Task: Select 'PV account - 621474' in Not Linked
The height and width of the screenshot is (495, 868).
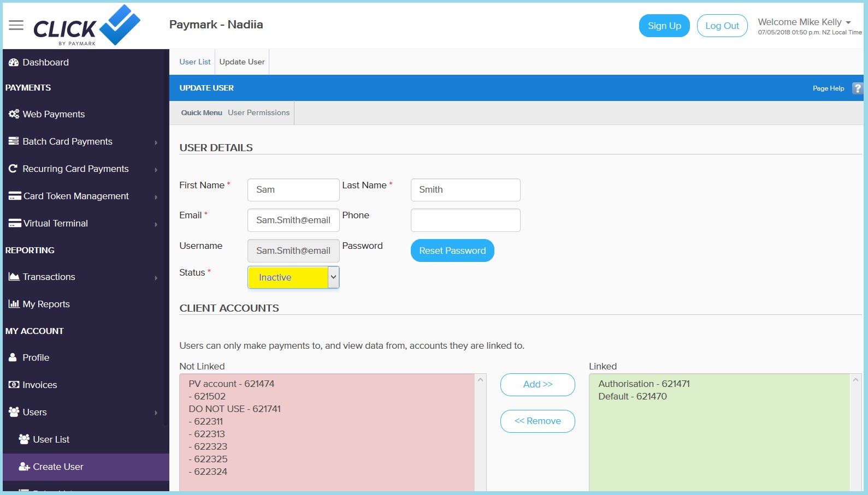Action: 232,384
